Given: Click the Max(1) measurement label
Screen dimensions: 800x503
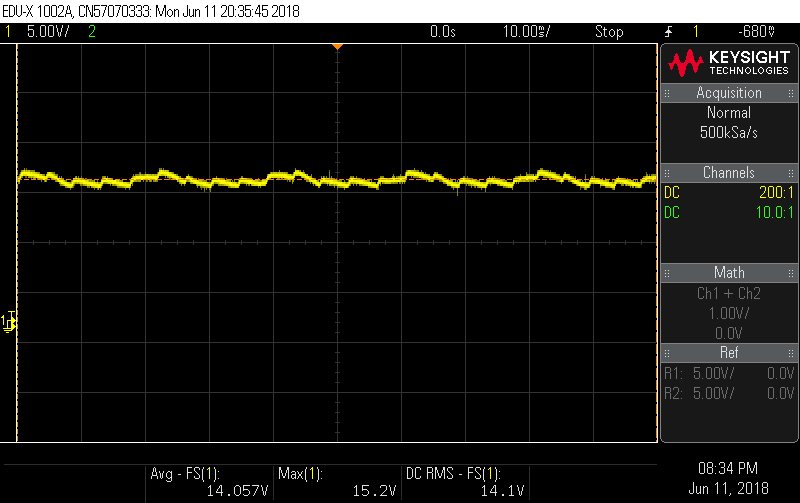Looking at the screenshot, I should tap(301, 474).
